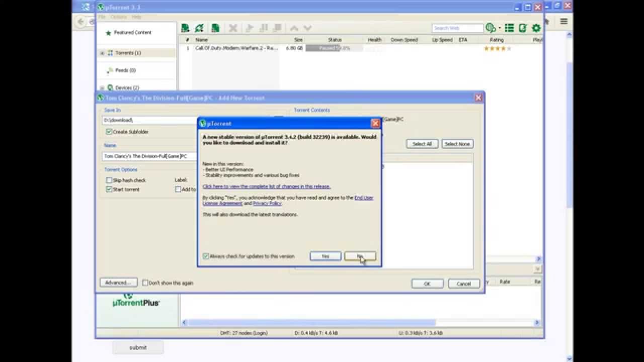Expand the Torrents tree node
This screenshot has height=362, width=644.
102,53
